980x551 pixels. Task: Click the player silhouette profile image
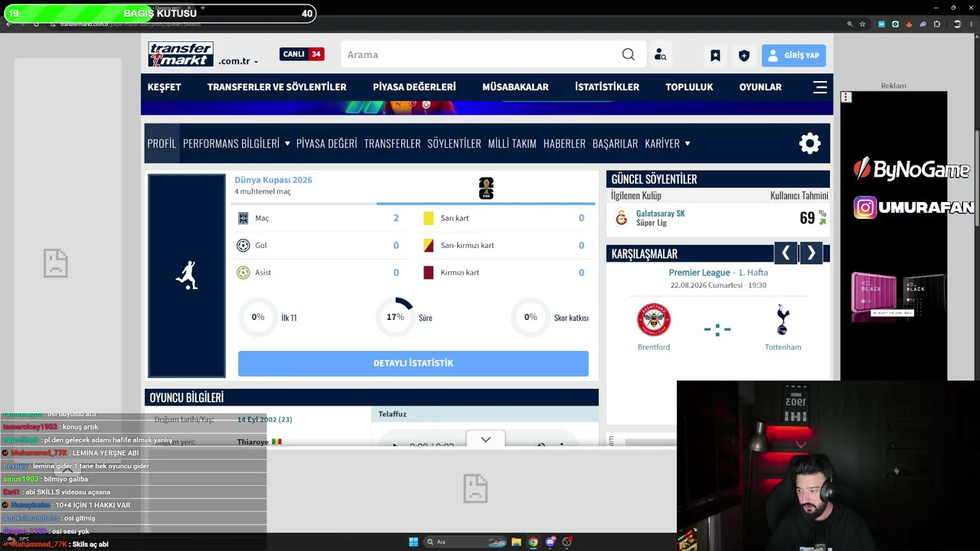187,275
